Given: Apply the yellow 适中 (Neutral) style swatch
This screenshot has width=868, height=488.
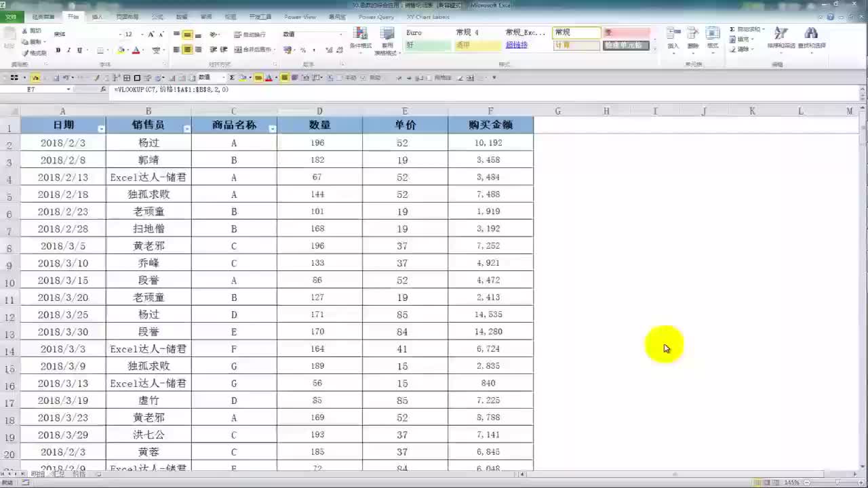Looking at the screenshot, I should click(x=478, y=45).
